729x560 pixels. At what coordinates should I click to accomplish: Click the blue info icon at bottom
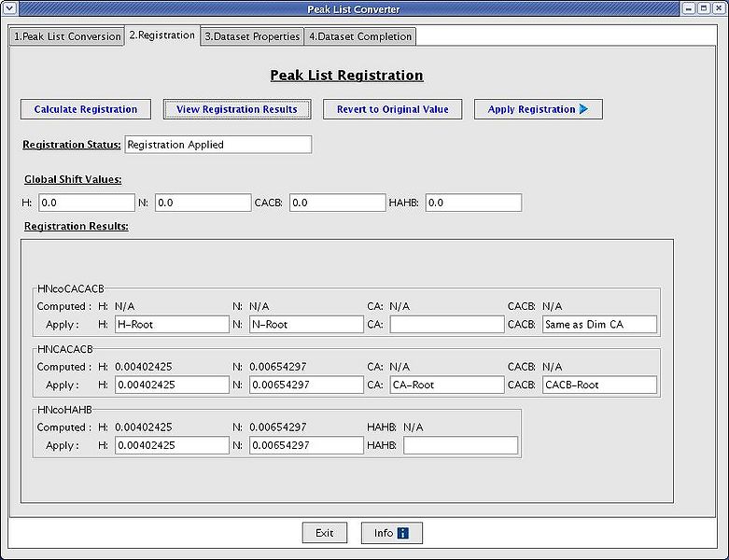(x=403, y=533)
